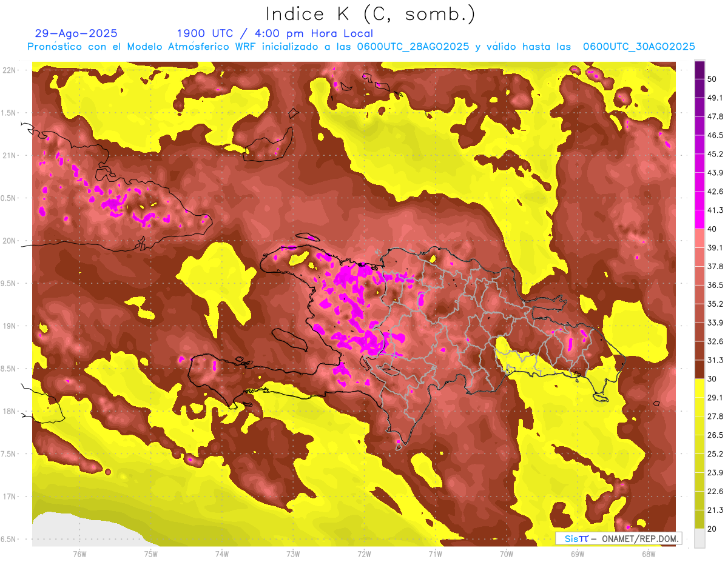Click the legend value "23.9"
728x562 pixels.
(x=715, y=473)
